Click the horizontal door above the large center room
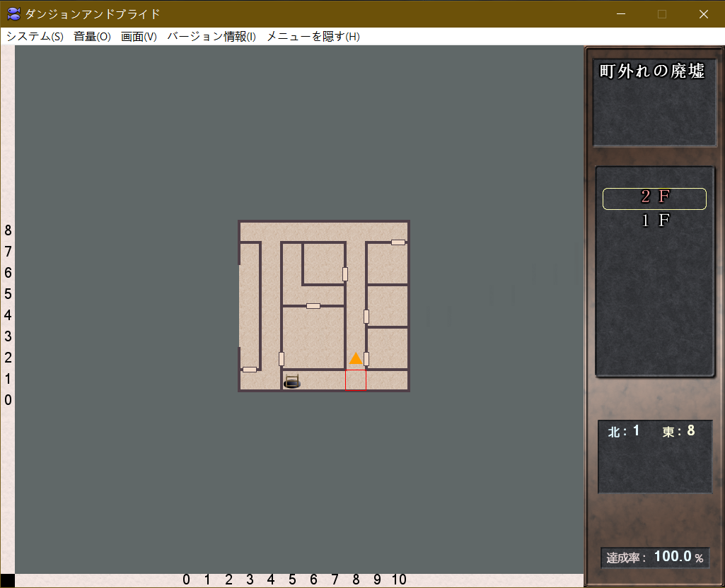The height and width of the screenshot is (588, 725). 313,306
